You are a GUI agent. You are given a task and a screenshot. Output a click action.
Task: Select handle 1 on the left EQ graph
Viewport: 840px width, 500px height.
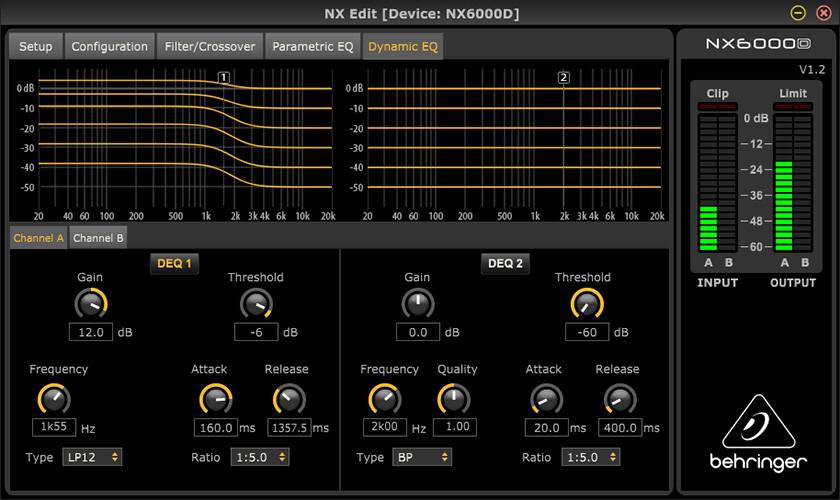coord(224,78)
